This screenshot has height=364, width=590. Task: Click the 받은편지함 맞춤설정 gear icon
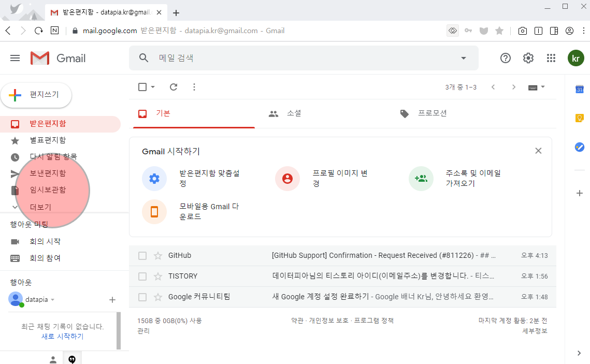[x=154, y=179]
